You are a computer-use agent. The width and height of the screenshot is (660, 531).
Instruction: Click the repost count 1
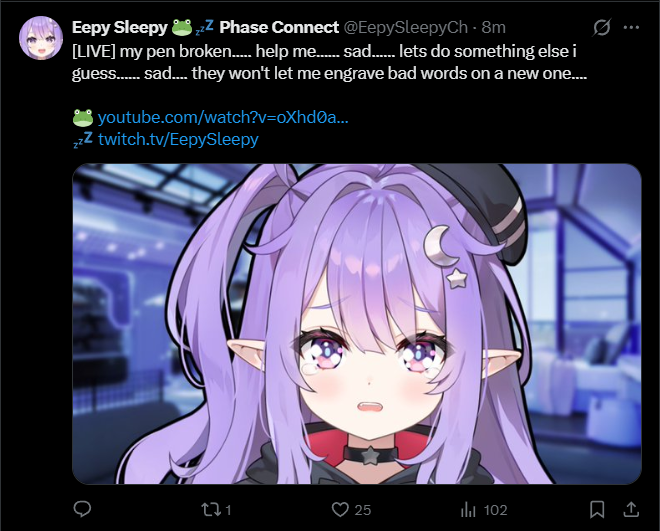(x=228, y=510)
